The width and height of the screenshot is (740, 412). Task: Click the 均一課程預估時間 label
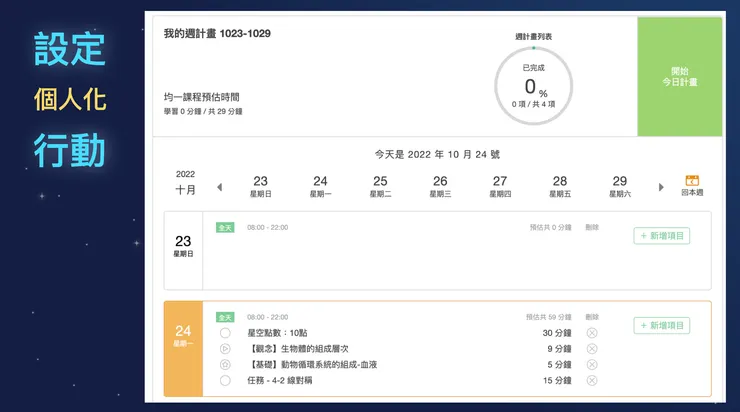pos(202,97)
